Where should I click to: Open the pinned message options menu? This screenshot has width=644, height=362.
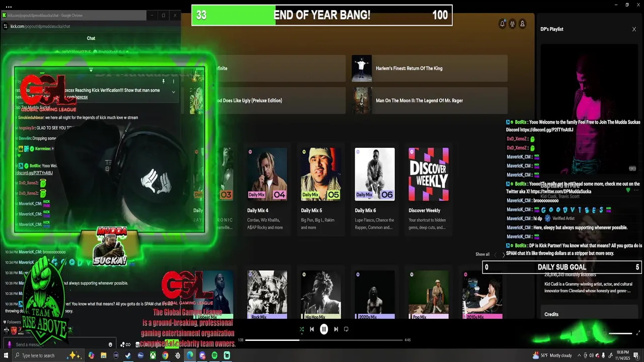(x=174, y=81)
